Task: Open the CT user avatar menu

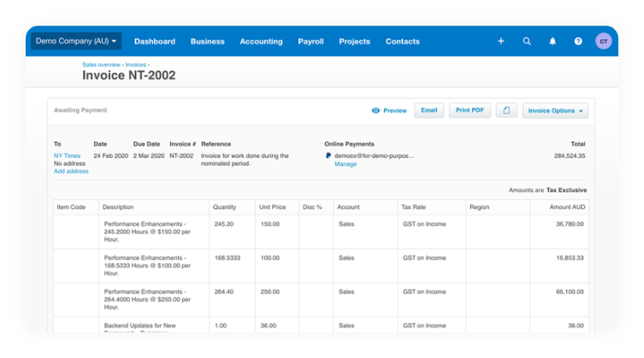Action: coord(603,41)
